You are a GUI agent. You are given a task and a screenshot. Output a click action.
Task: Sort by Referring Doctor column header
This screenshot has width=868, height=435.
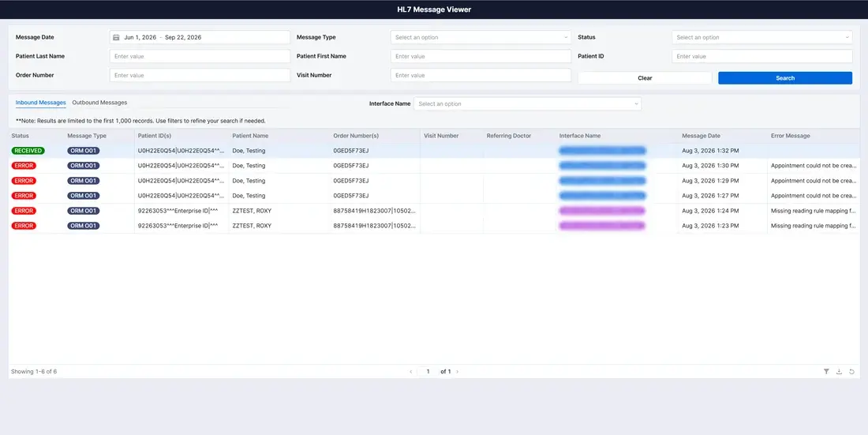[509, 136]
